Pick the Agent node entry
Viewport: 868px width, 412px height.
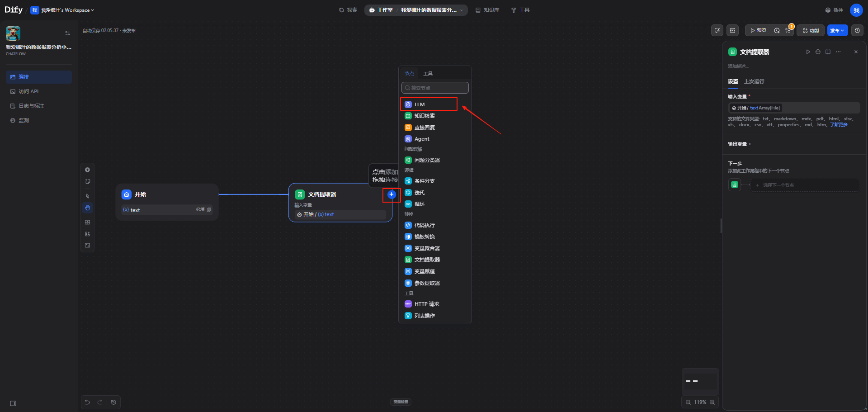(435, 139)
